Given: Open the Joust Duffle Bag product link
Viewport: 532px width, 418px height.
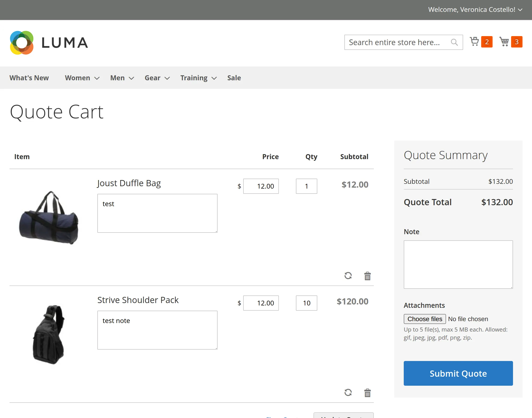Looking at the screenshot, I should tap(129, 183).
